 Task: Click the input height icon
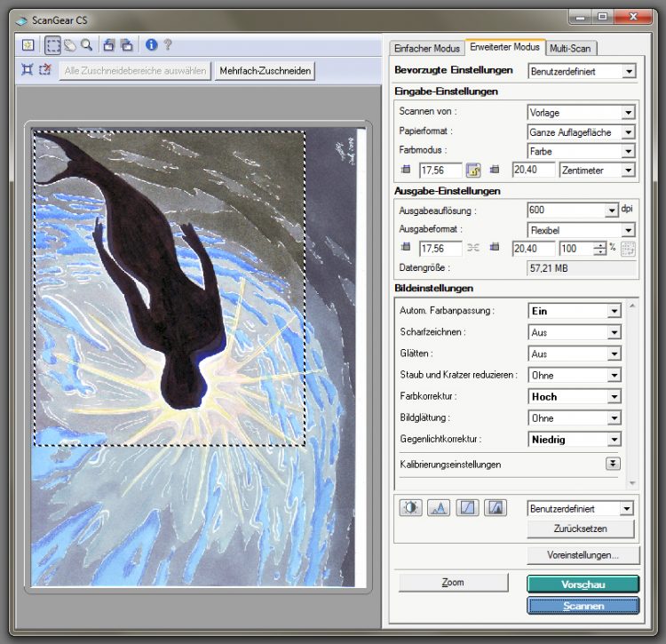[495, 170]
